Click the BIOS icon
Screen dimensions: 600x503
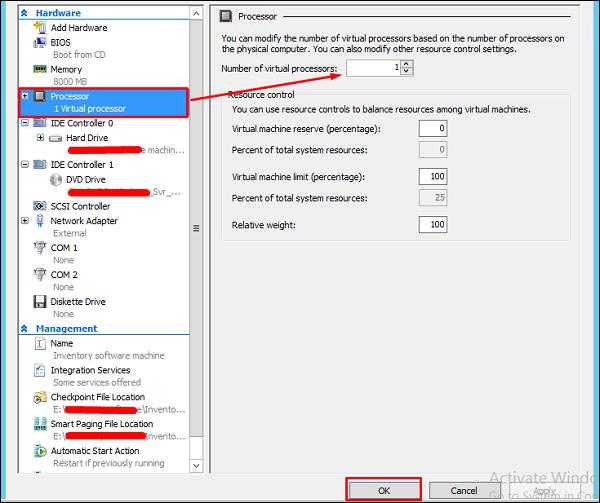[x=40, y=42]
